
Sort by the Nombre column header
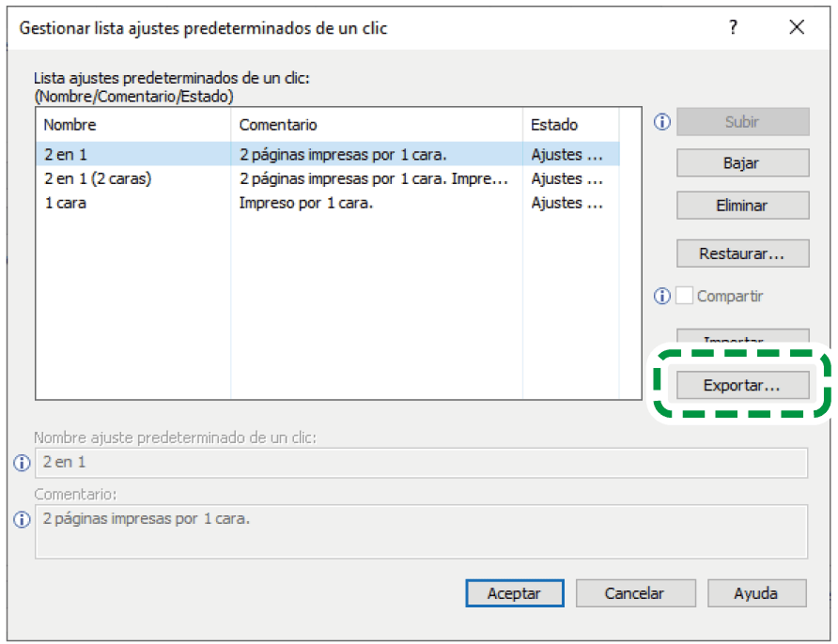click(x=132, y=125)
